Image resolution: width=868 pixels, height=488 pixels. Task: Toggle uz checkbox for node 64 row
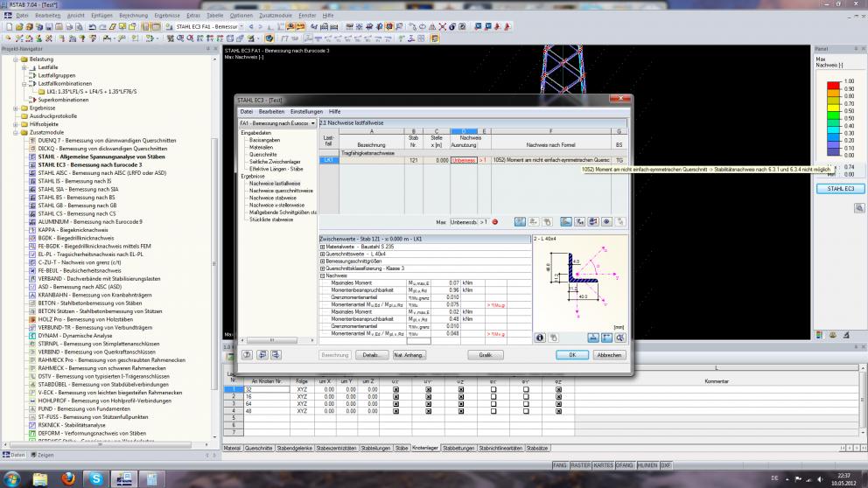(460, 404)
